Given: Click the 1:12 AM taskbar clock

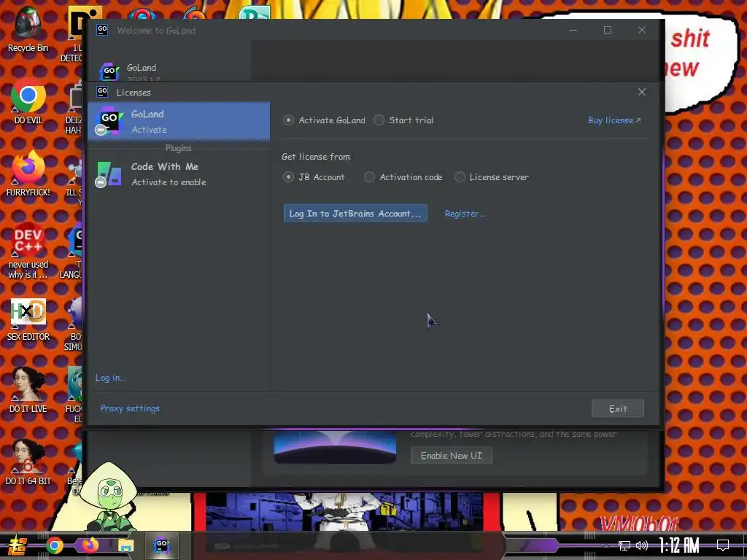Looking at the screenshot, I should 679,545.
